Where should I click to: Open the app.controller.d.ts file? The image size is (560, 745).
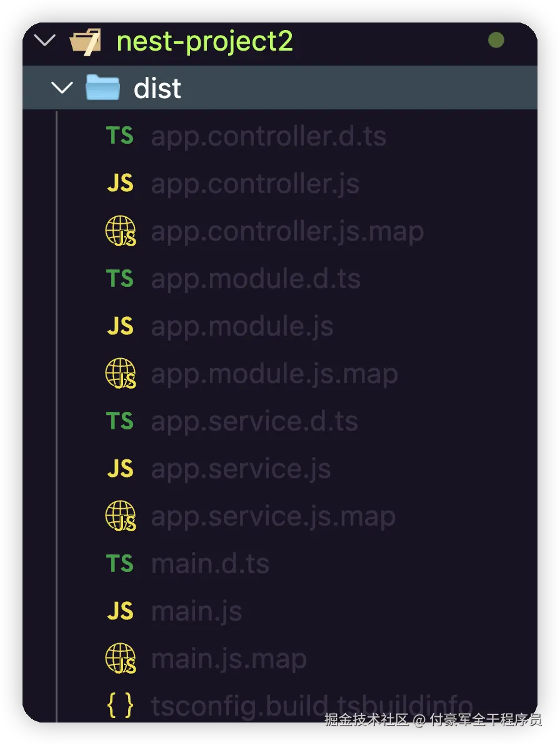(x=269, y=137)
